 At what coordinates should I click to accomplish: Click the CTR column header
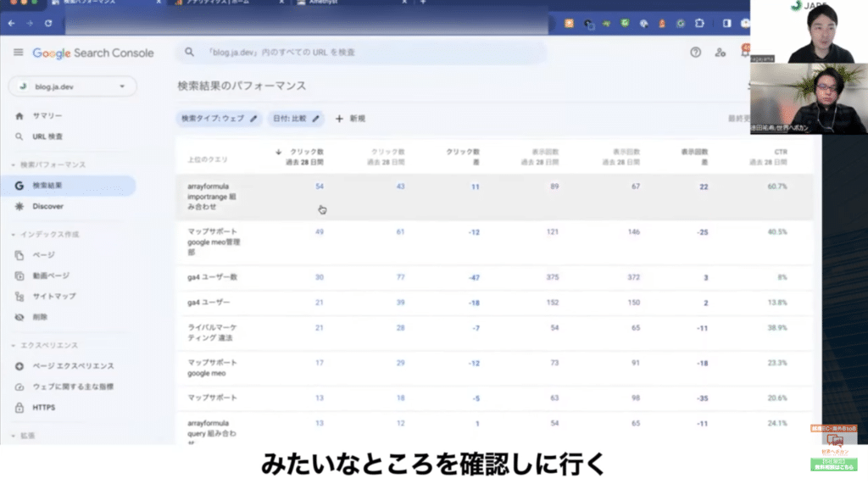[768, 157]
